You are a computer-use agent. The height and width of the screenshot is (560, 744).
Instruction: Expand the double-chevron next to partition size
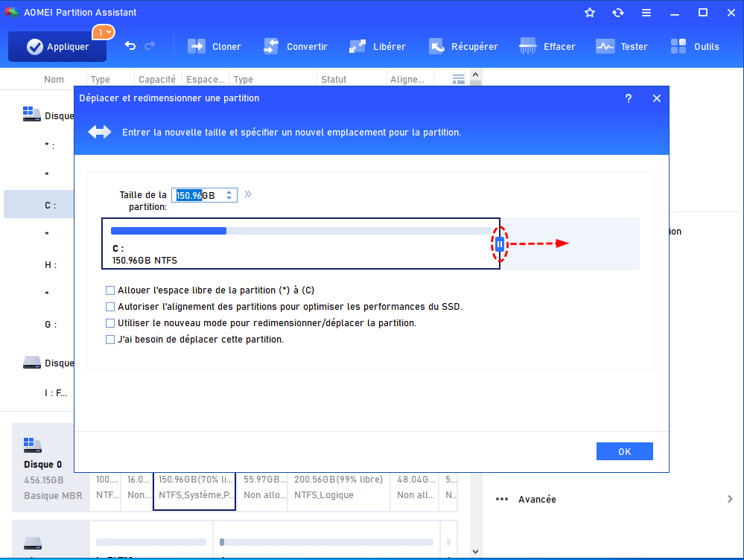coord(248,194)
